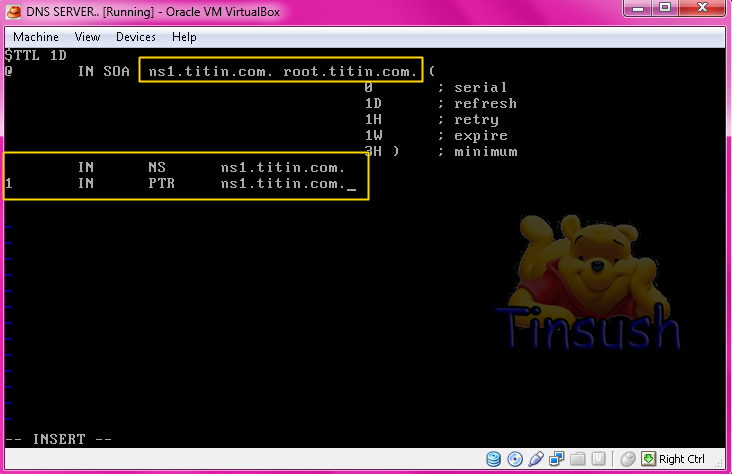Click the '; serial' comment
This screenshot has width=732, height=474.
(472, 87)
